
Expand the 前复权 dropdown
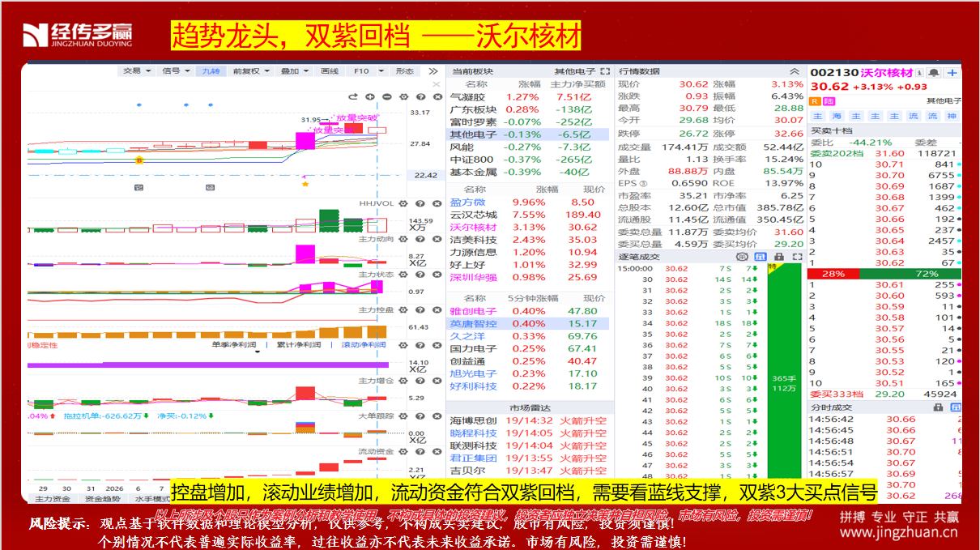[x=250, y=71]
